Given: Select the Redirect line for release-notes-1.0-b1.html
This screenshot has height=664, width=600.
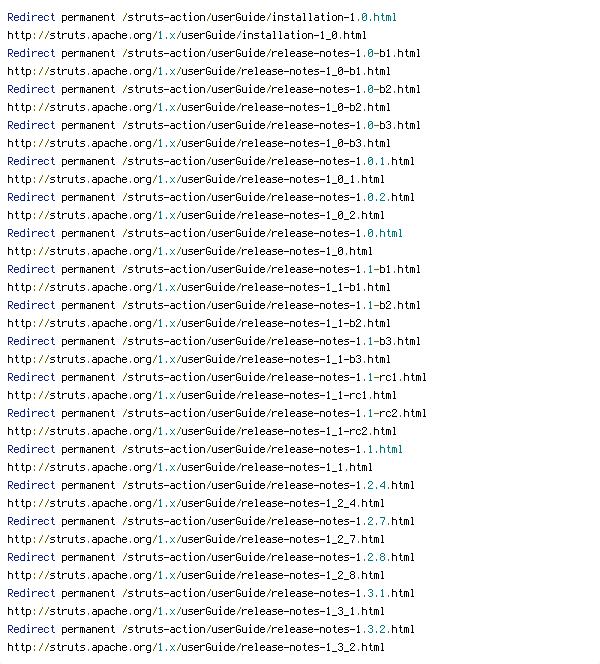Looking at the screenshot, I should [214, 53].
